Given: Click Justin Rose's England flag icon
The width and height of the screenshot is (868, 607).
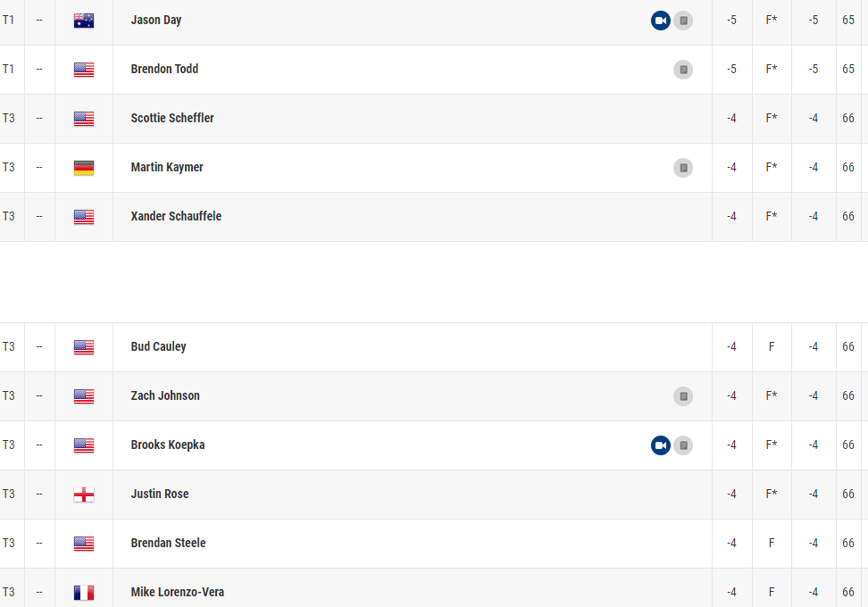Looking at the screenshot, I should pos(84,495).
